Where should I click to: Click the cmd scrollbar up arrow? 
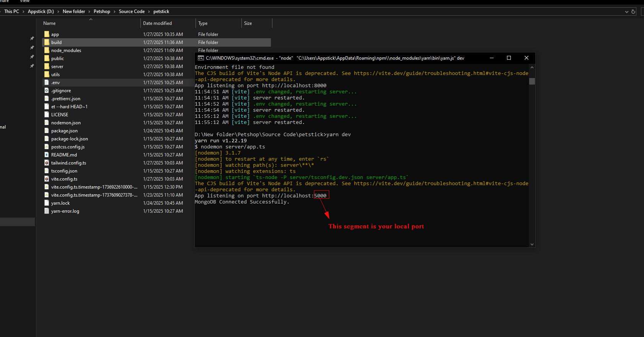click(x=532, y=67)
